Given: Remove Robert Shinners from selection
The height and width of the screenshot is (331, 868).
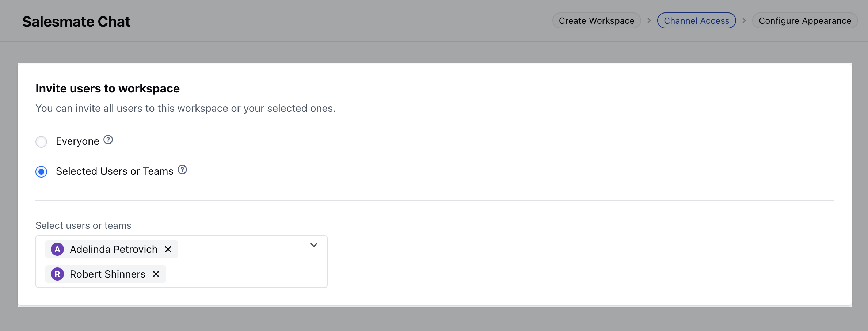Looking at the screenshot, I should pyautogui.click(x=156, y=274).
